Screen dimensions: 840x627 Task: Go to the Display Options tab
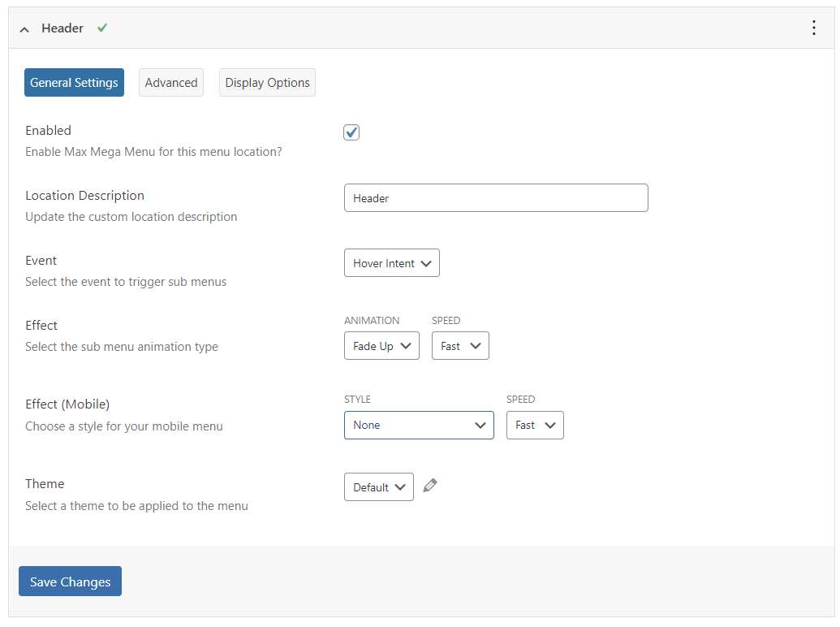267,83
